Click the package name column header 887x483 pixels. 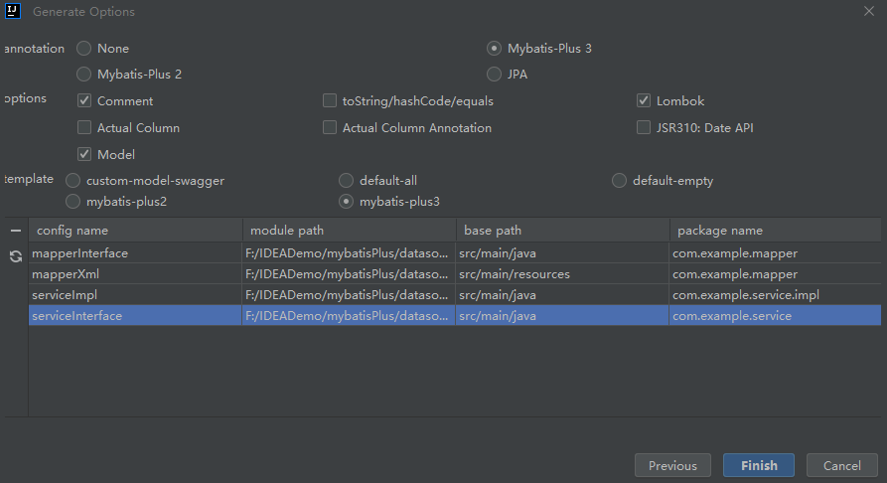point(718,231)
